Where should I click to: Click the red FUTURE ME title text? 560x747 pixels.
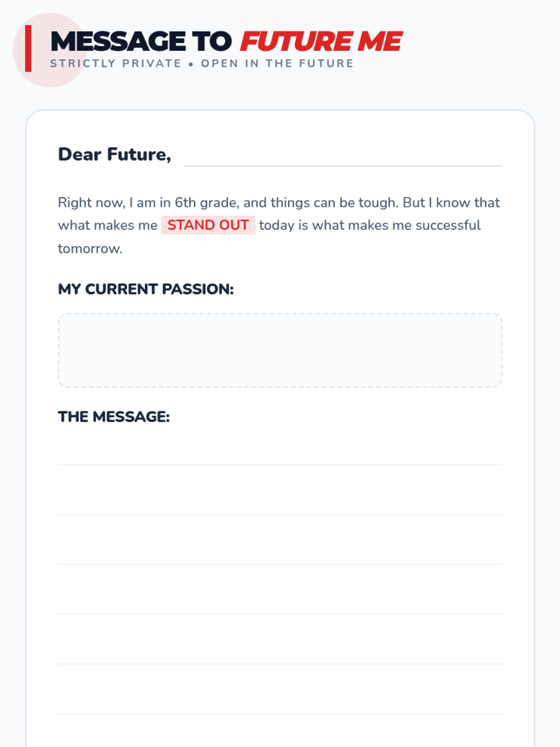(x=321, y=41)
